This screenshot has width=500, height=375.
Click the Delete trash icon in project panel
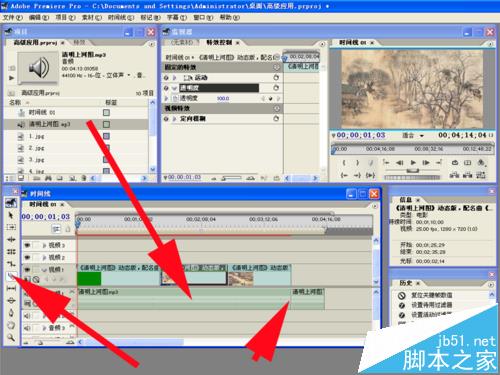[x=84, y=178]
